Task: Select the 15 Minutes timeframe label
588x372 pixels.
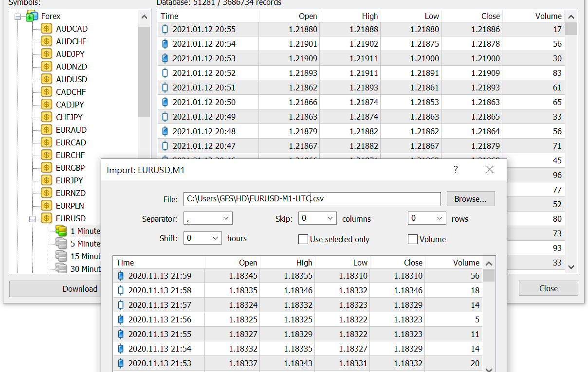Action: pos(86,256)
